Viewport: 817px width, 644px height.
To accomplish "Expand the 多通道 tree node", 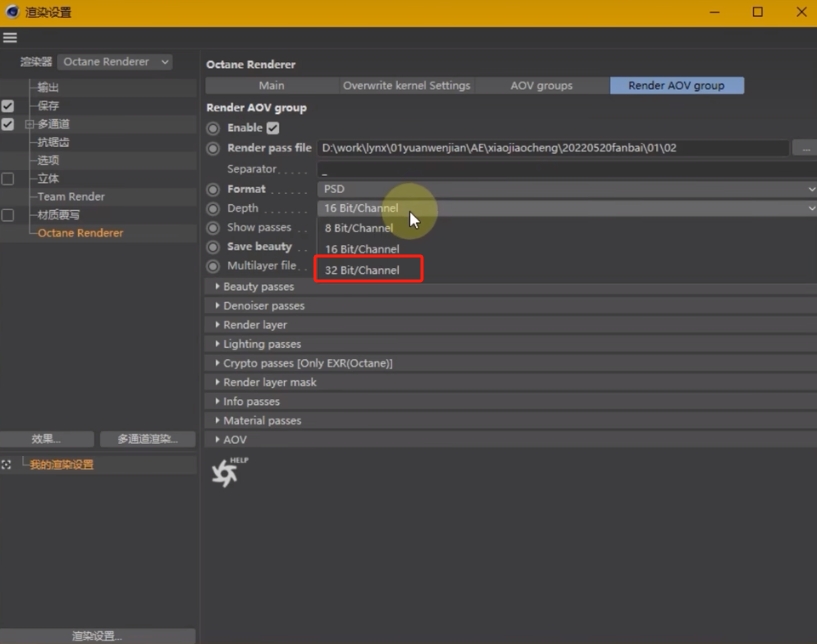I will click(29, 124).
